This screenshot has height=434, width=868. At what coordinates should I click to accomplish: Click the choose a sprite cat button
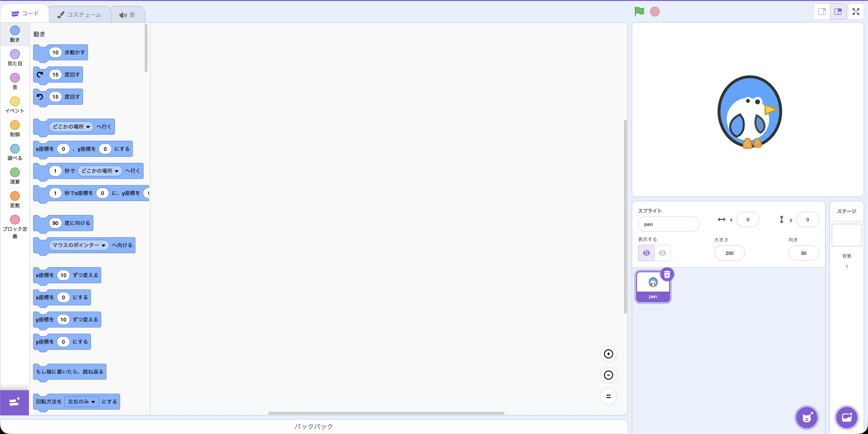[x=807, y=418]
